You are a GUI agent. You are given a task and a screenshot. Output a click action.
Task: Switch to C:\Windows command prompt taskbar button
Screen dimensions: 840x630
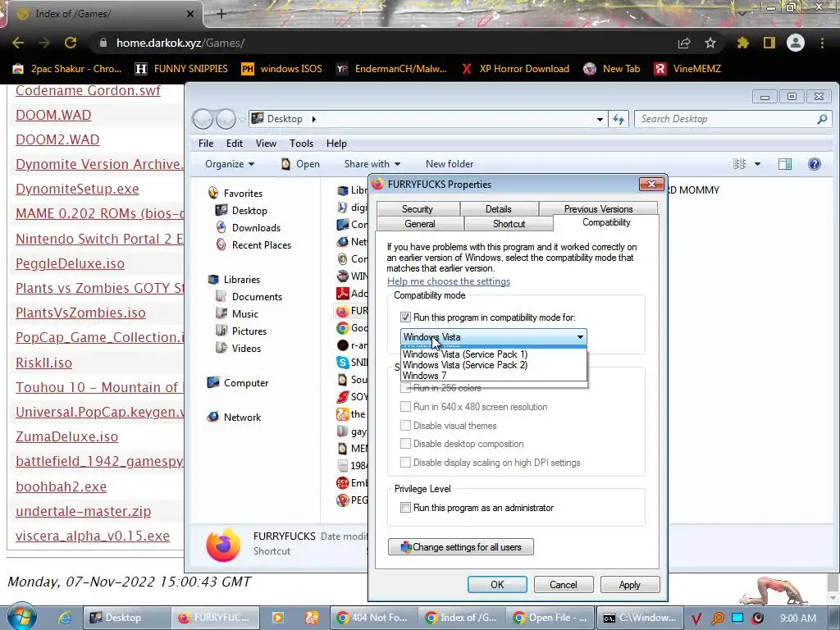coord(639,618)
